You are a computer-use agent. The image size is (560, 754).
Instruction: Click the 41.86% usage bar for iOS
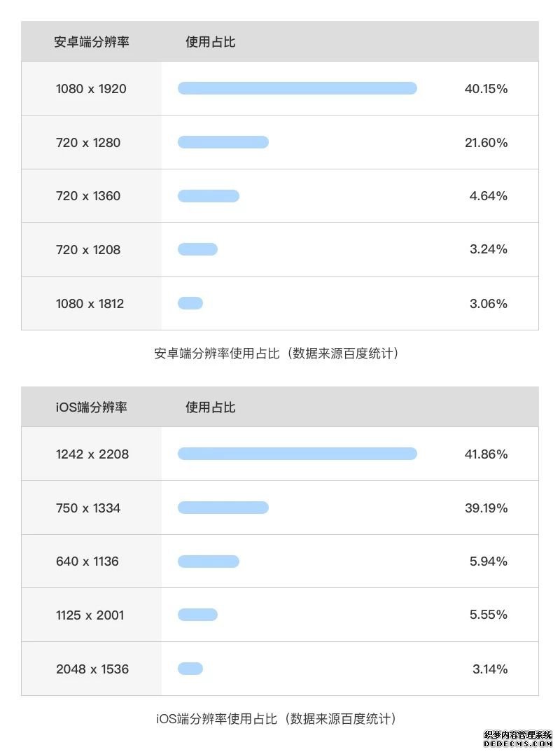[297, 454]
